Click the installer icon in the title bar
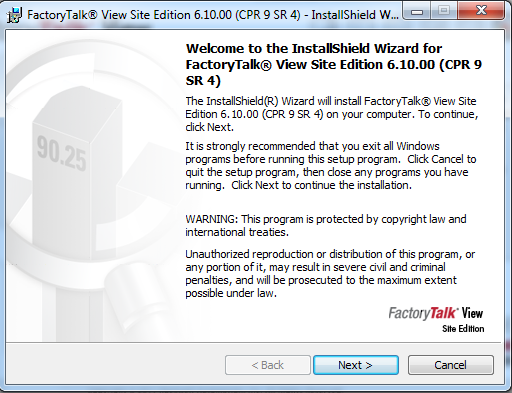This screenshot has height=393, width=512. pos(14,15)
